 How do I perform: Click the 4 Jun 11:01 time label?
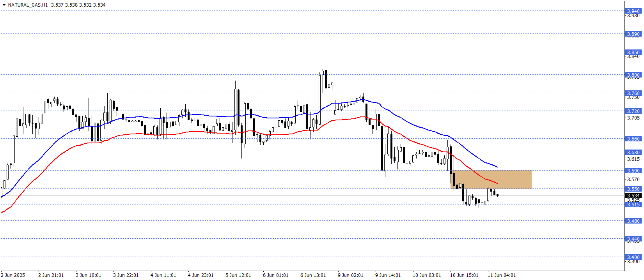pos(163,275)
